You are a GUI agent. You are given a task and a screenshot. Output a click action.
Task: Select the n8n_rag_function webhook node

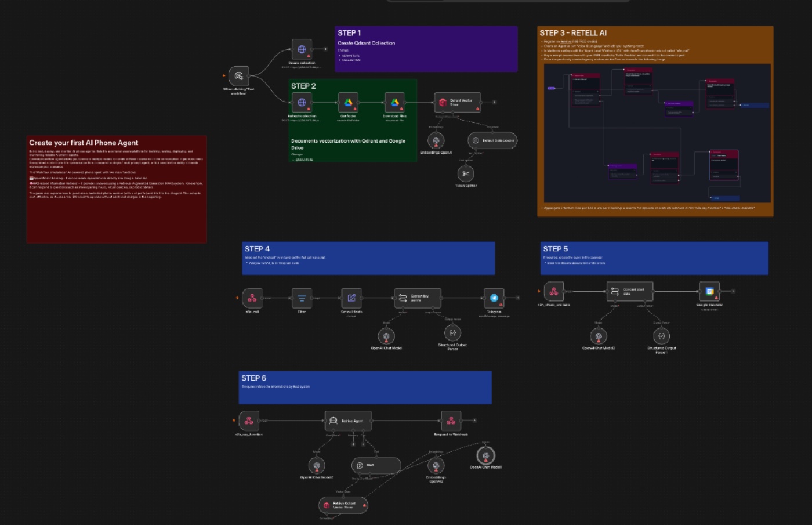coord(249,421)
